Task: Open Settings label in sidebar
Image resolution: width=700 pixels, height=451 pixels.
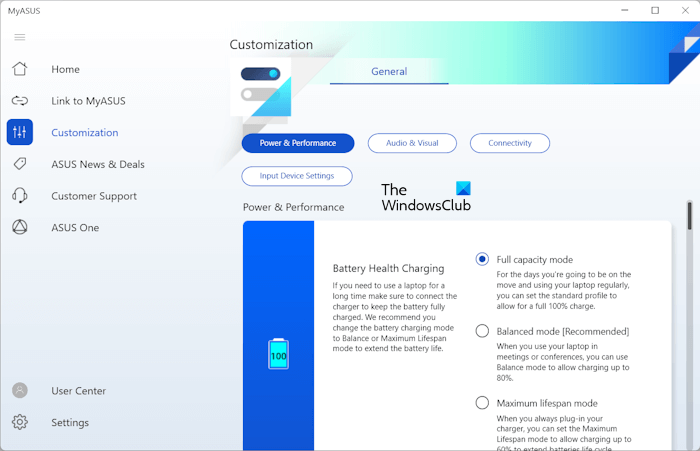Action: coord(70,422)
